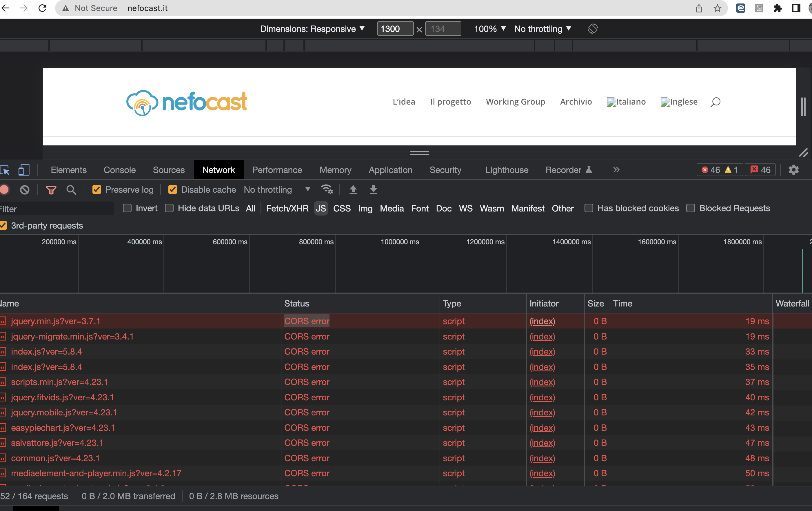This screenshot has height=511, width=812.
Task: Open the 46 issues counter
Action: pos(760,170)
